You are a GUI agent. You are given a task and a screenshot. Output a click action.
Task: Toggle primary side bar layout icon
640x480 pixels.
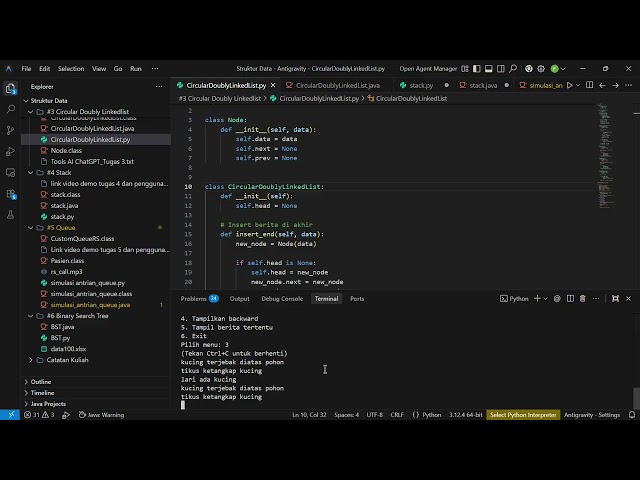click(x=477, y=69)
